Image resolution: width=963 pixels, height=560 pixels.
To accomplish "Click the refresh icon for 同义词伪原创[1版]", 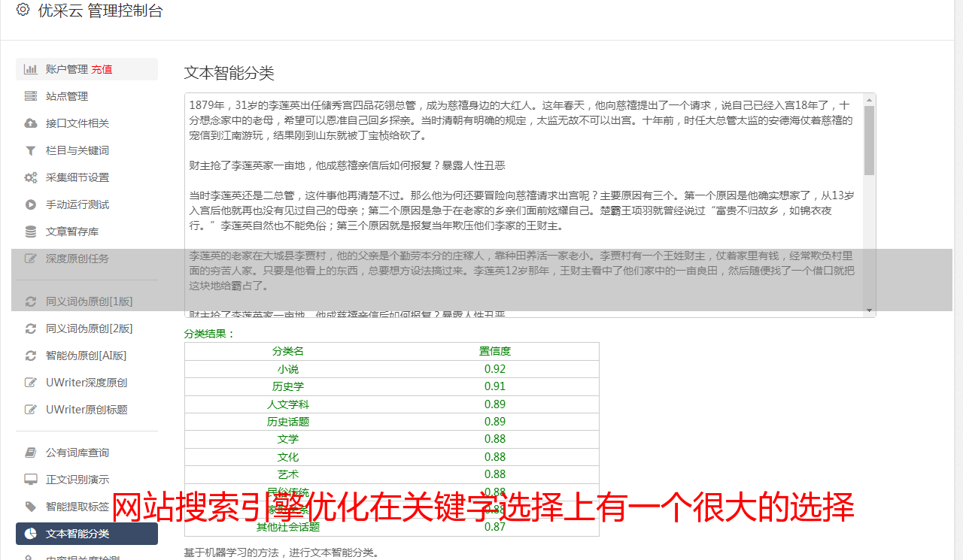I will pos(31,301).
